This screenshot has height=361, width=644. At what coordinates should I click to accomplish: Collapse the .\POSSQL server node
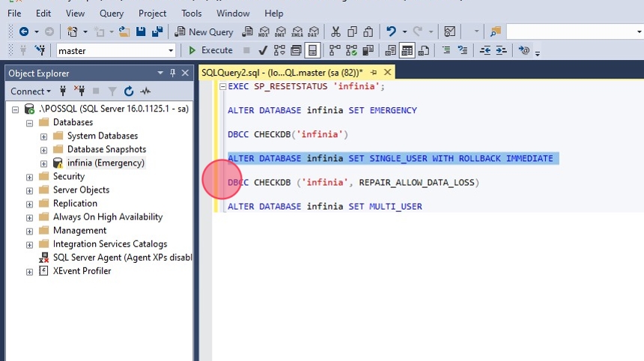[x=15, y=109]
